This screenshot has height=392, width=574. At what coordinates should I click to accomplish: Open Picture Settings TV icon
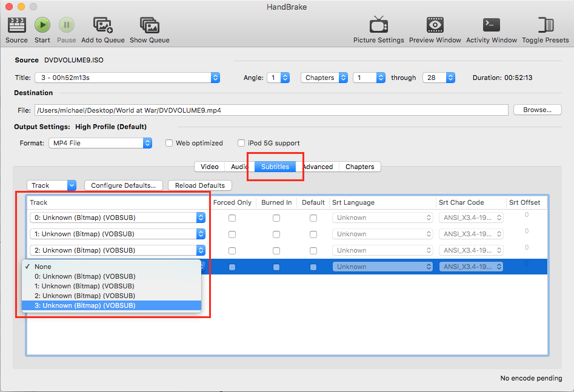378,25
